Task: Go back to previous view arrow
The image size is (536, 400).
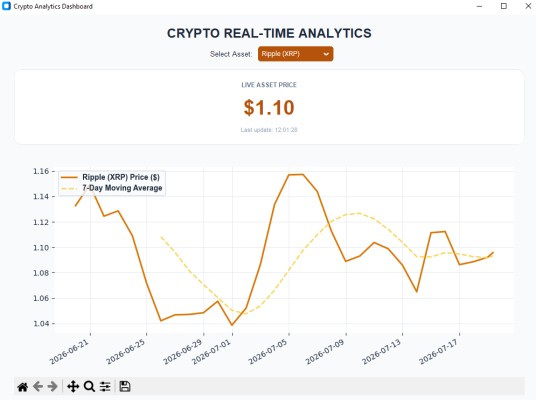Action: pos(38,387)
